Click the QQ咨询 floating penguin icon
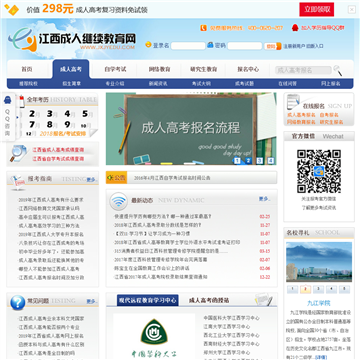Screen dimensions: 360x360 click(x=7, y=100)
